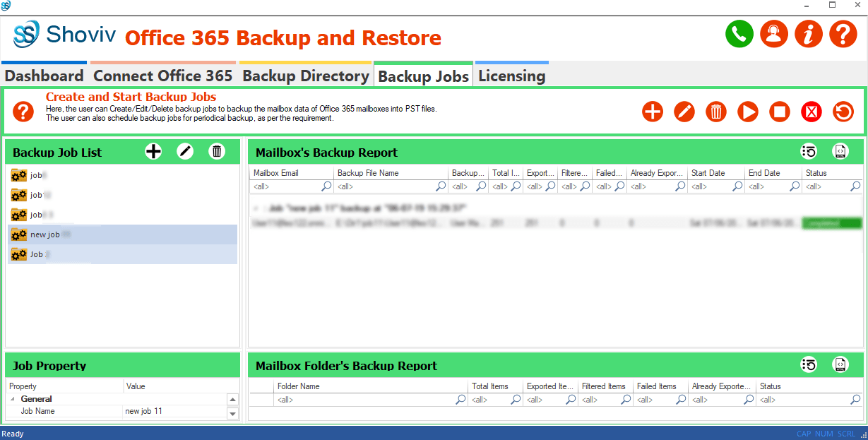Edit backup job using red pencil icon

684,112
